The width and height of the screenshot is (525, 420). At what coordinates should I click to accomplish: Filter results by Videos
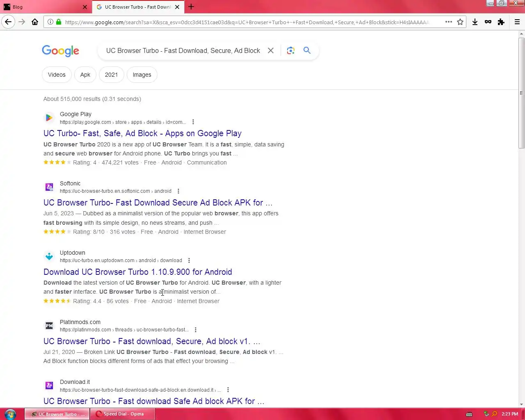point(57,75)
